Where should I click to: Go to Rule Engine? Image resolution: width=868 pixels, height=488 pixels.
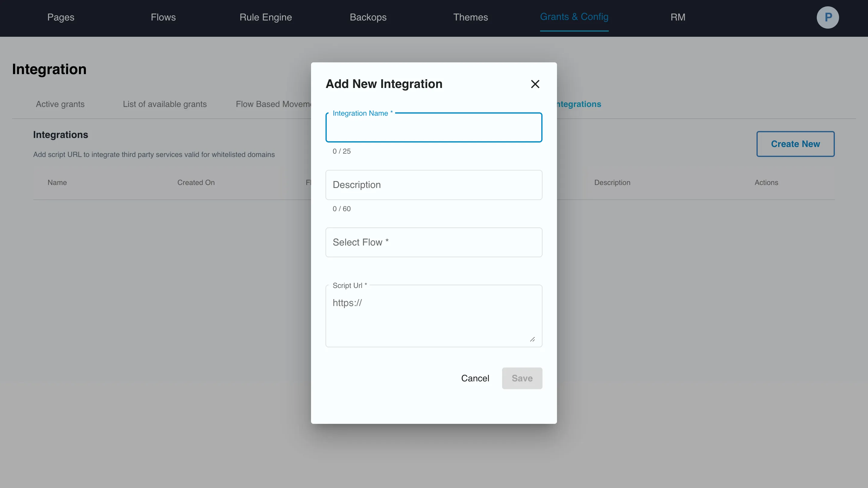[x=266, y=17]
